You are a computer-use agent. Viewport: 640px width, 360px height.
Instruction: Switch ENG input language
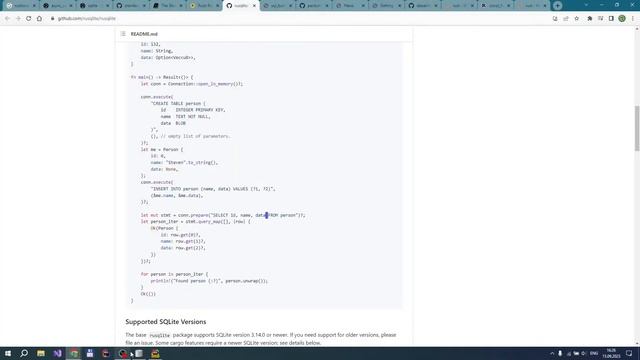click(594, 353)
